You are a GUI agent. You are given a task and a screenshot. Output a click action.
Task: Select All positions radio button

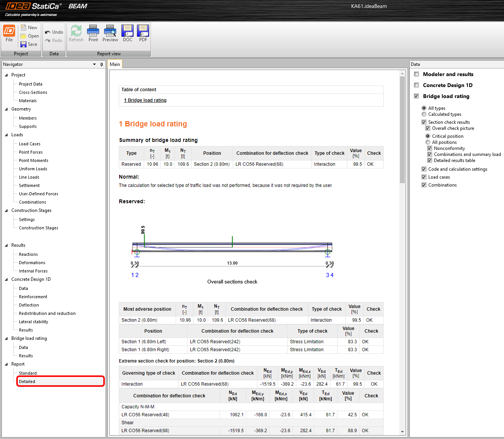[428, 142]
